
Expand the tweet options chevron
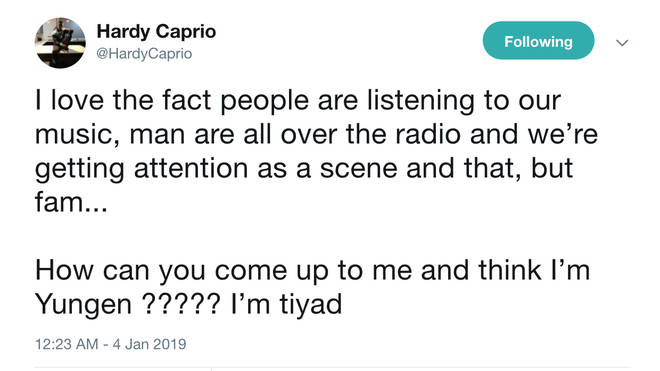[622, 42]
